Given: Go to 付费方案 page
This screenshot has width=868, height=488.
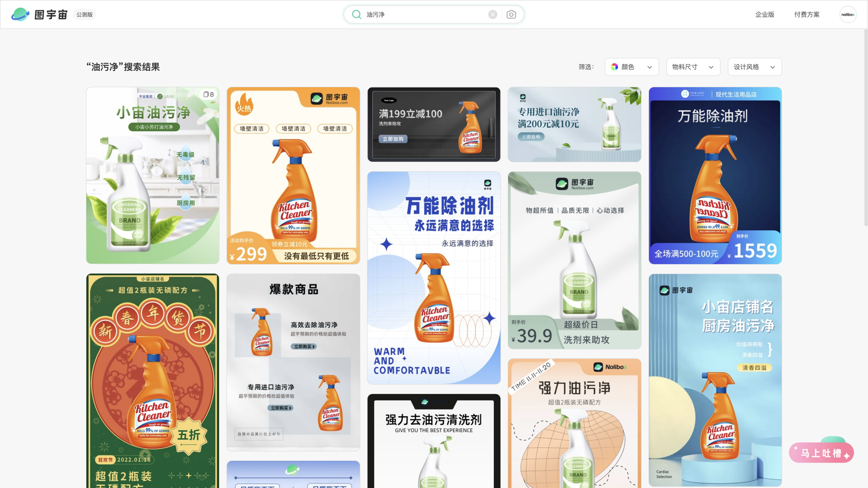Looking at the screenshot, I should pos(807,14).
